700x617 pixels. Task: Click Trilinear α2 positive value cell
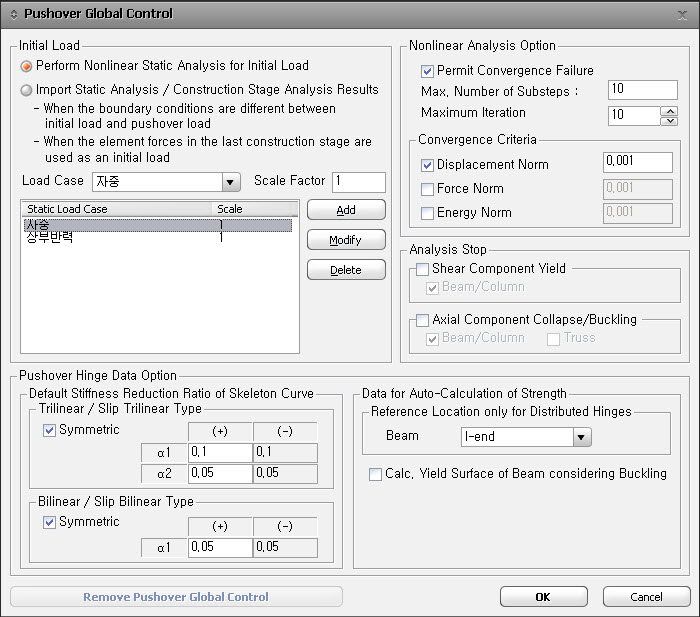(x=220, y=473)
